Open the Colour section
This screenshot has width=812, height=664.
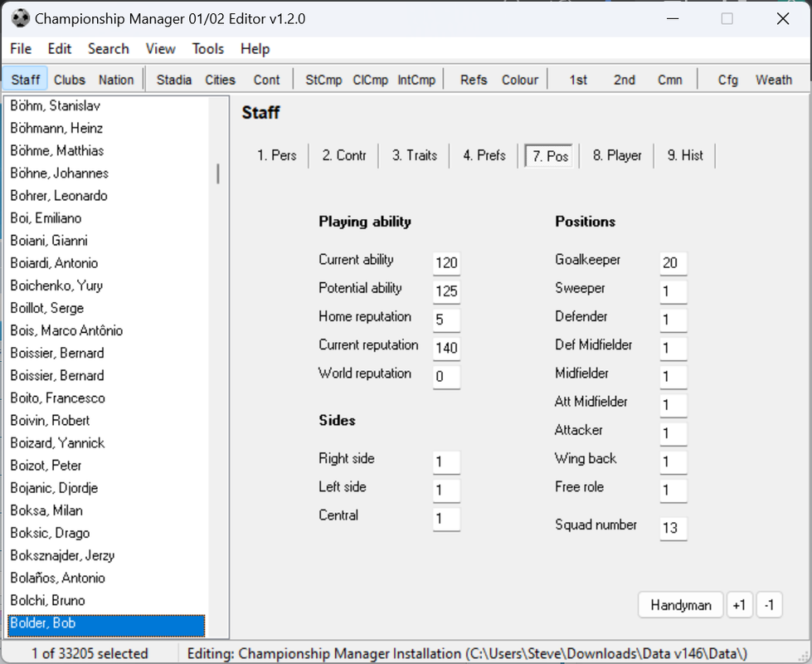click(x=520, y=80)
